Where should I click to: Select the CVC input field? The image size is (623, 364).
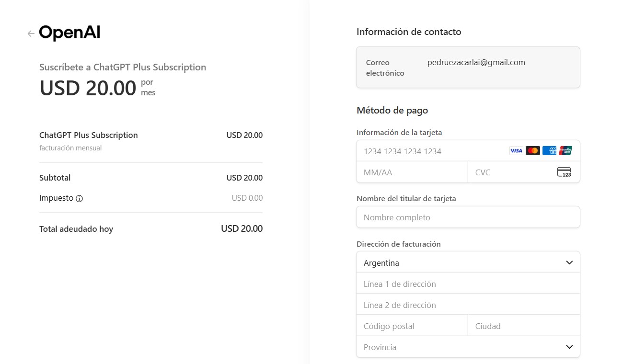click(x=510, y=172)
